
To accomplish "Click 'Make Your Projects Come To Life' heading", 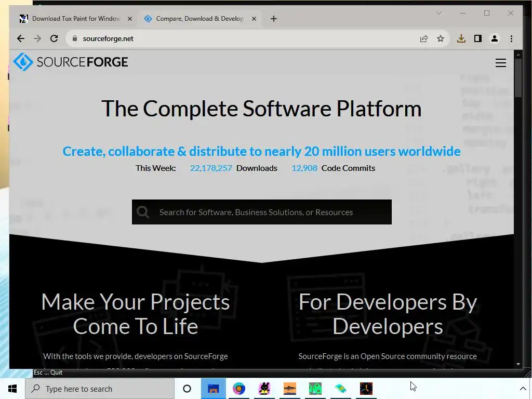I will click(136, 314).
